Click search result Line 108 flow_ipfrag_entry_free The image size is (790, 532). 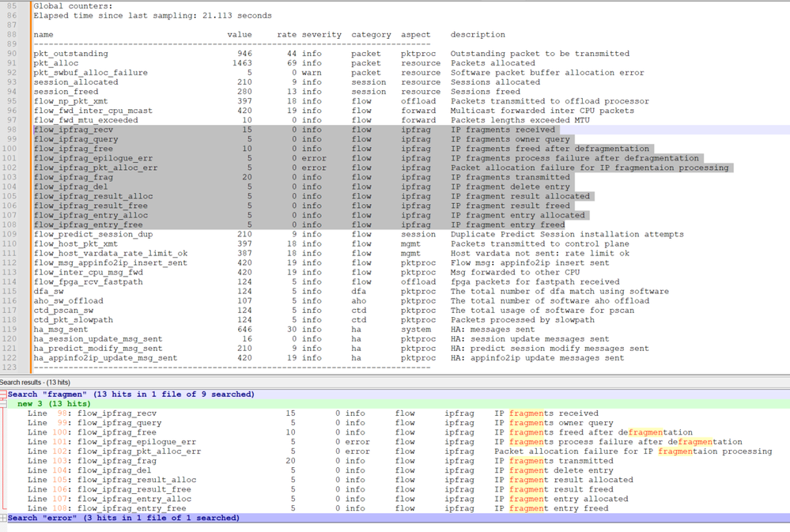(x=131, y=508)
